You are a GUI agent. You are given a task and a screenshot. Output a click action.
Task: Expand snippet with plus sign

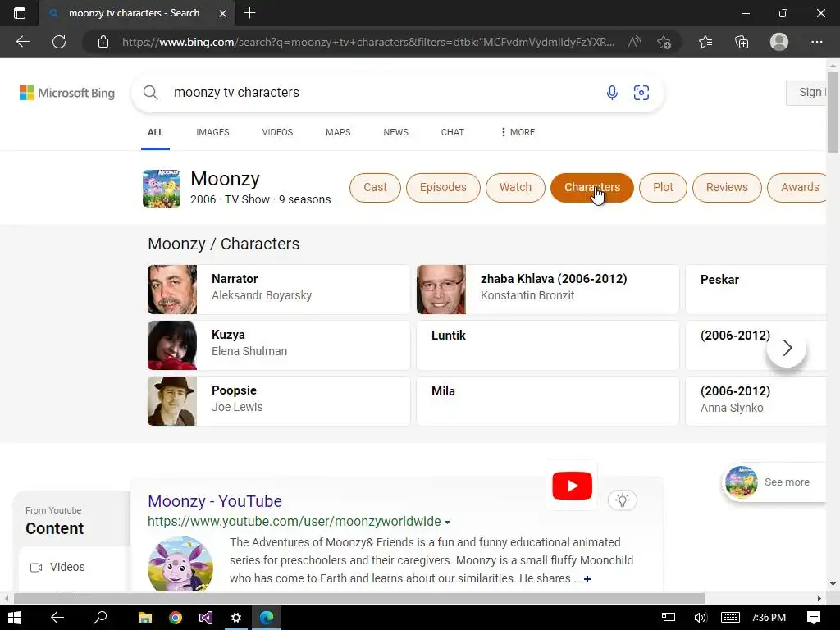(587, 579)
